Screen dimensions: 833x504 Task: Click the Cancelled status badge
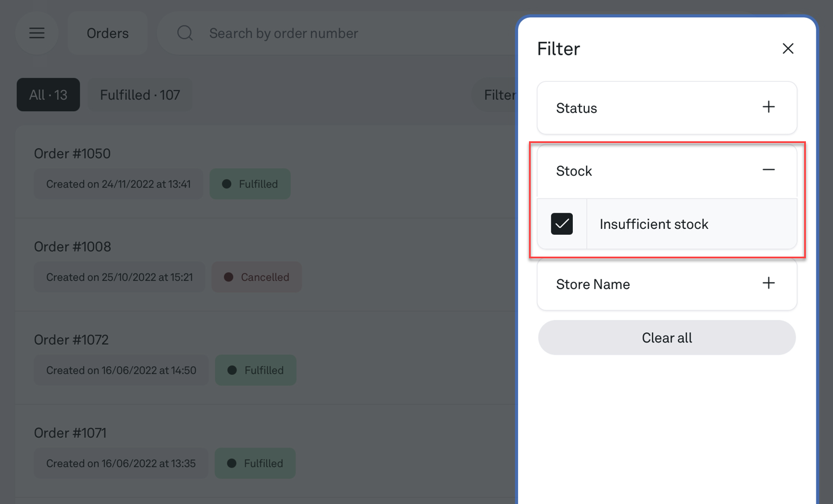tap(257, 277)
